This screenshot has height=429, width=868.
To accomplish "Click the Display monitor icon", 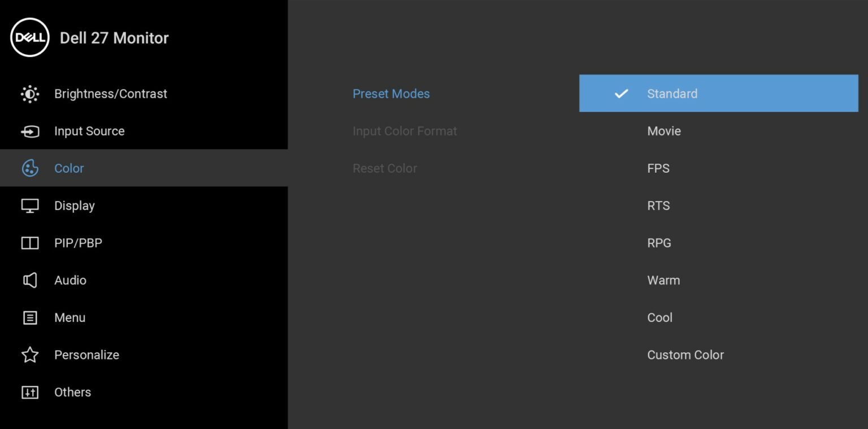I will [30, 206].
